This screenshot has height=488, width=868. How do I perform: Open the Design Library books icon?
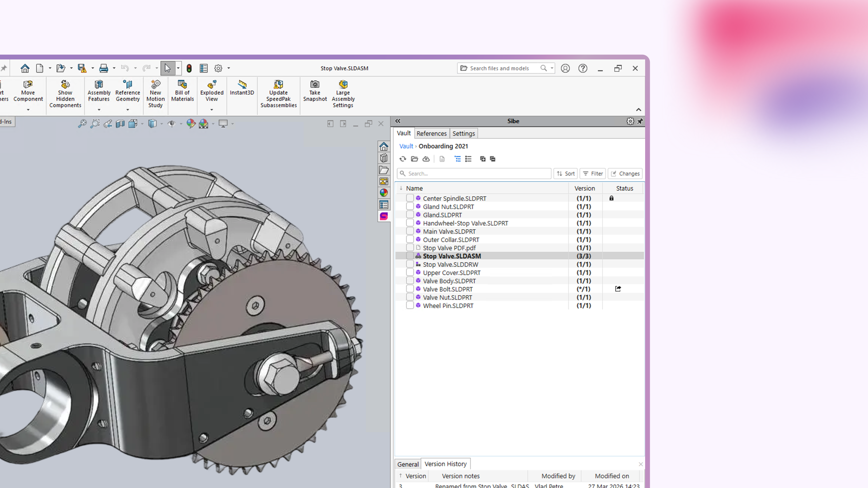384,158
